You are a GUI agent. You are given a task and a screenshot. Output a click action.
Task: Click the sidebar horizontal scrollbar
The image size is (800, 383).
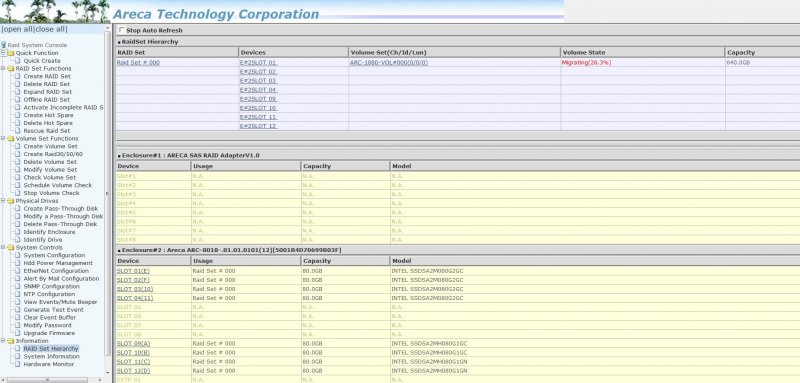click(x=53, y=380)
